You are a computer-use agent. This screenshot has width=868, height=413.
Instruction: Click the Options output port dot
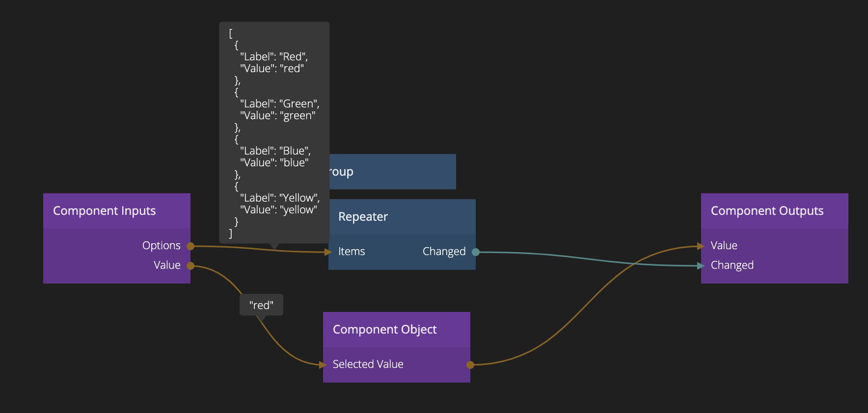point(190,246)
